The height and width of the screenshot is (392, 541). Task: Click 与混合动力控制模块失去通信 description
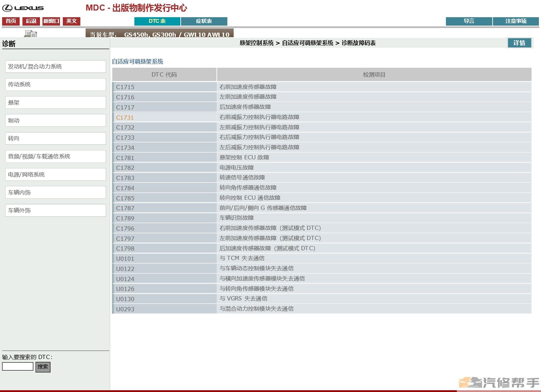pos(257,308)
